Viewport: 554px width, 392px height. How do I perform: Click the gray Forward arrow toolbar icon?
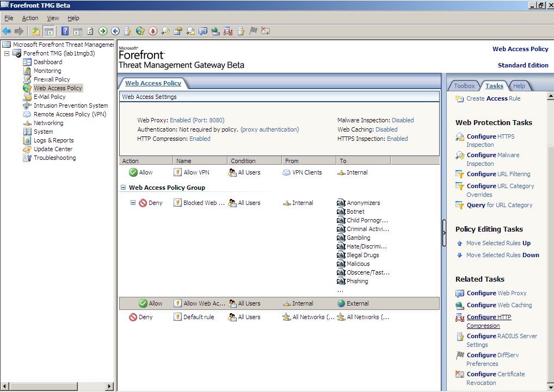19,31
